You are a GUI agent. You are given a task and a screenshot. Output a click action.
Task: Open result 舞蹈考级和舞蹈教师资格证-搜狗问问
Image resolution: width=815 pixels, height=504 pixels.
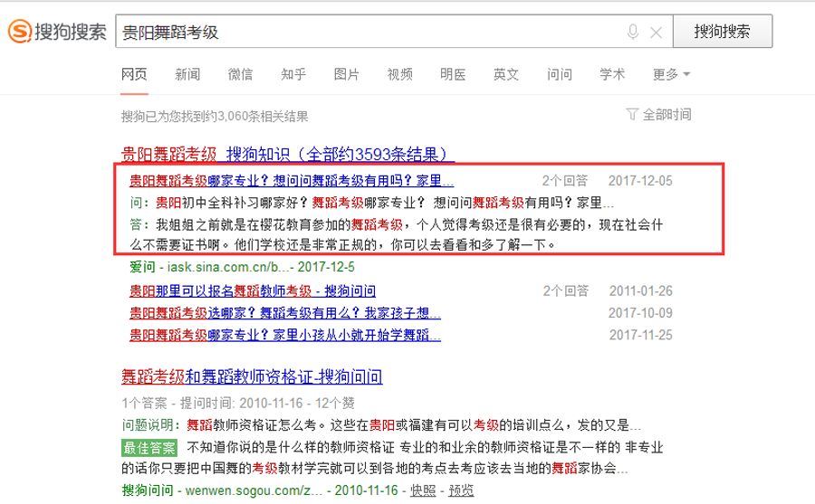252,376
